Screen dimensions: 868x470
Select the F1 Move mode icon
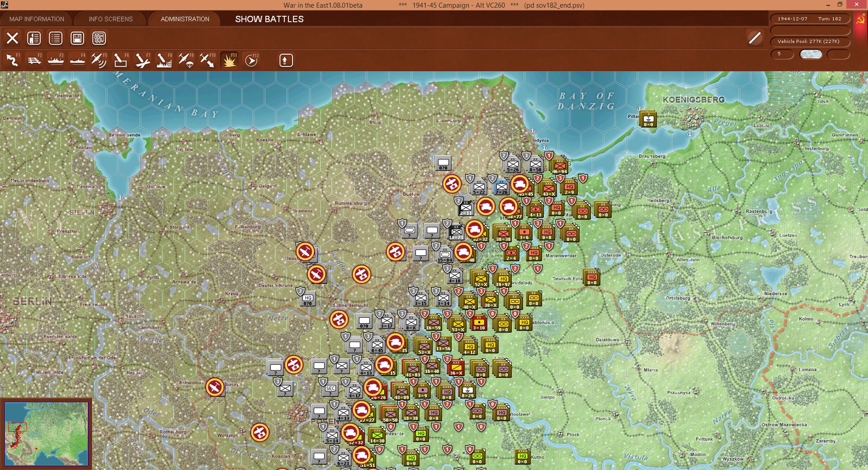pyautogui.click(x=13, y=60)
